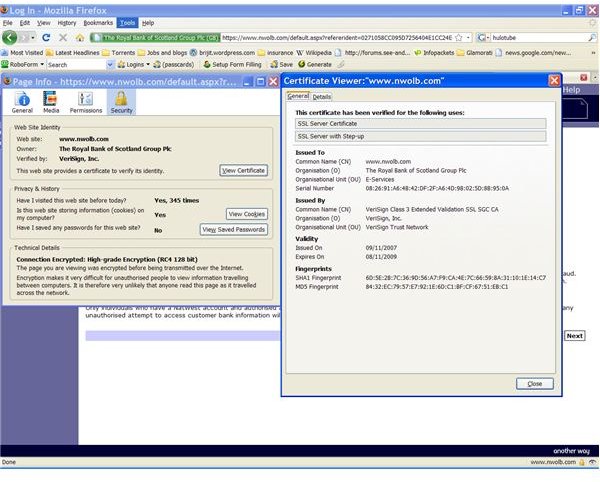
Task: Expand the URL bar history dropdown arrow
Action: 468,37
